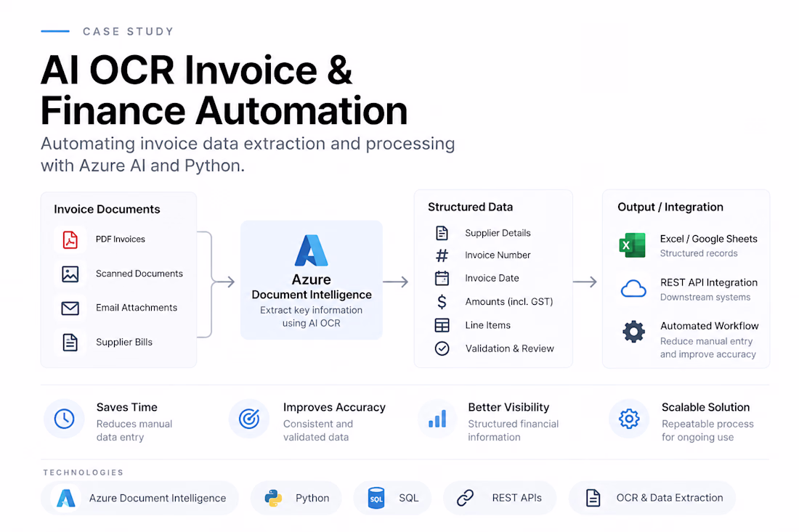Click the Scalable Solution gear icon
Viewport: 799px width, 532px height.
point(629,419)
